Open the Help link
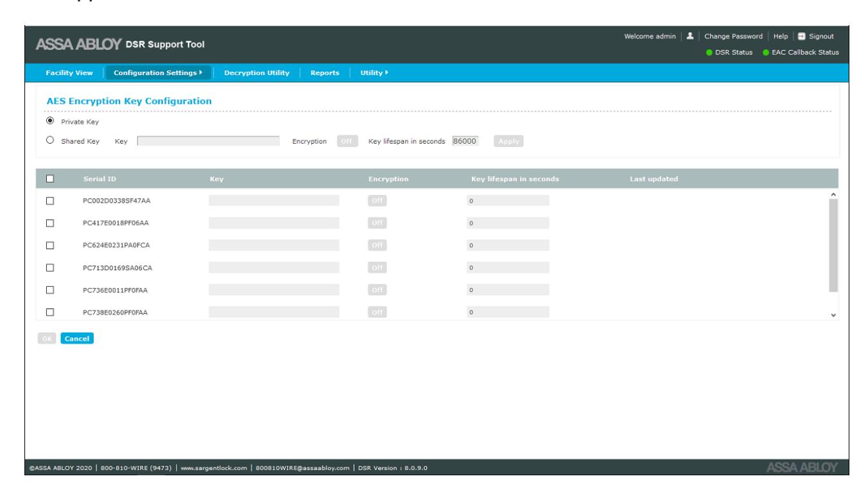The image size is (868, 499). [780, 36]
